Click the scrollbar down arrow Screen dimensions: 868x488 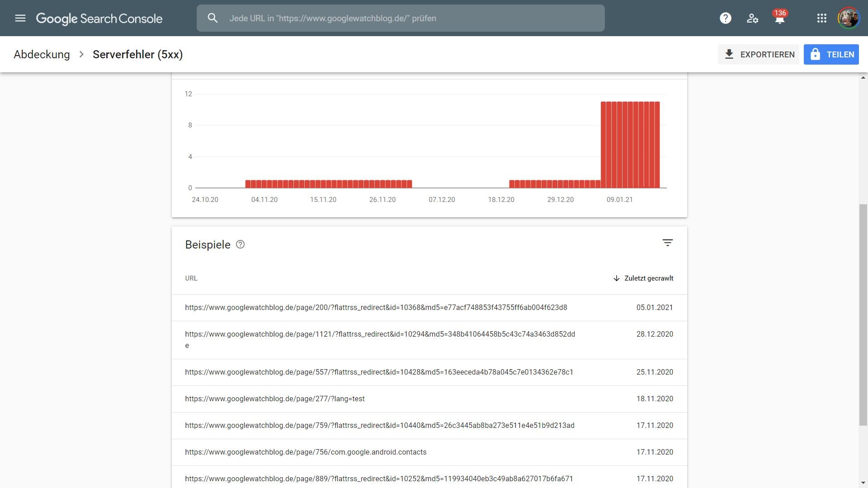coord(863,483)
